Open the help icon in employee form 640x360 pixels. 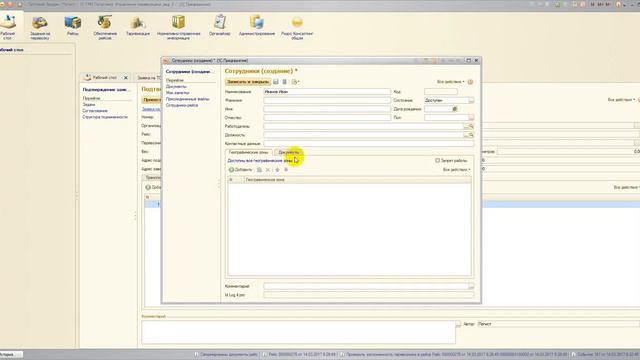(470, 82)
